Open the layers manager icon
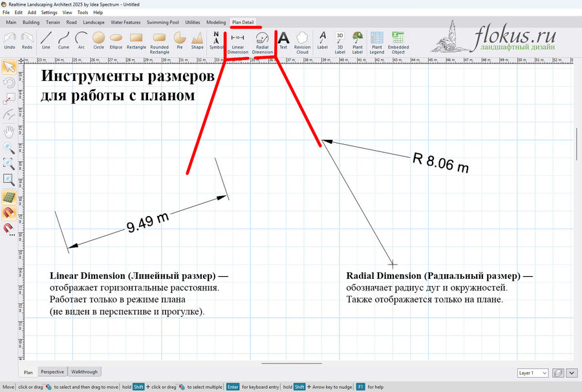Viewport: 582px width, 392px height. (558, 373)
